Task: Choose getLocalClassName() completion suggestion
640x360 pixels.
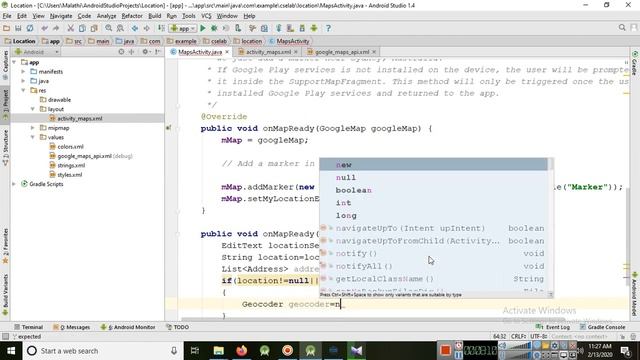Action: click(433, 279)
